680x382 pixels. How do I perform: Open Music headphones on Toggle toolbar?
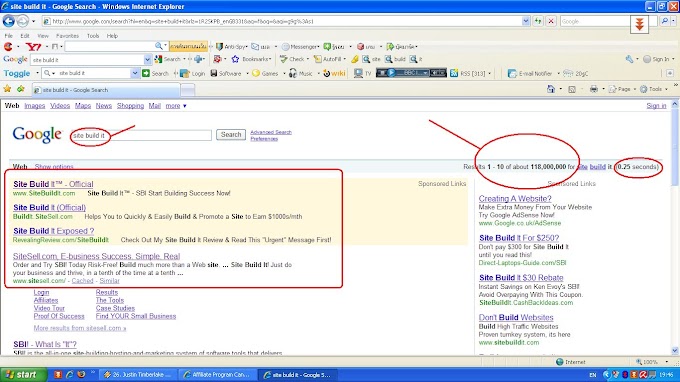(301, 73)
